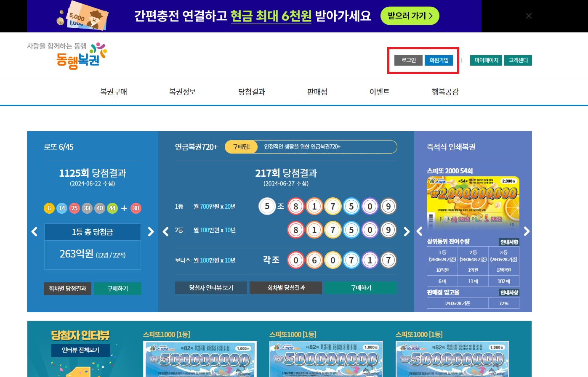Open the 복권정보 menu
The width and height of the screenshot is (588, 377).
point(183,92)
